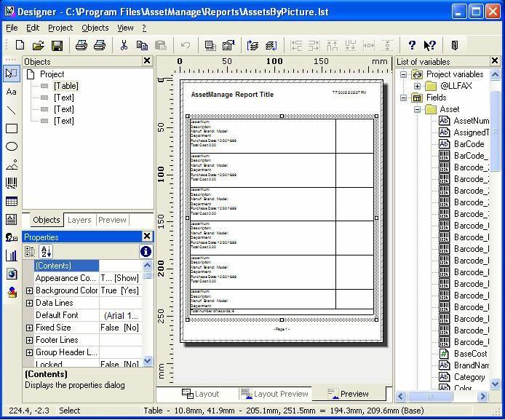The width and height of the screenshot is (505, 420).
Task: Click the context help pointer icon
Action: (x=429, y=45)
